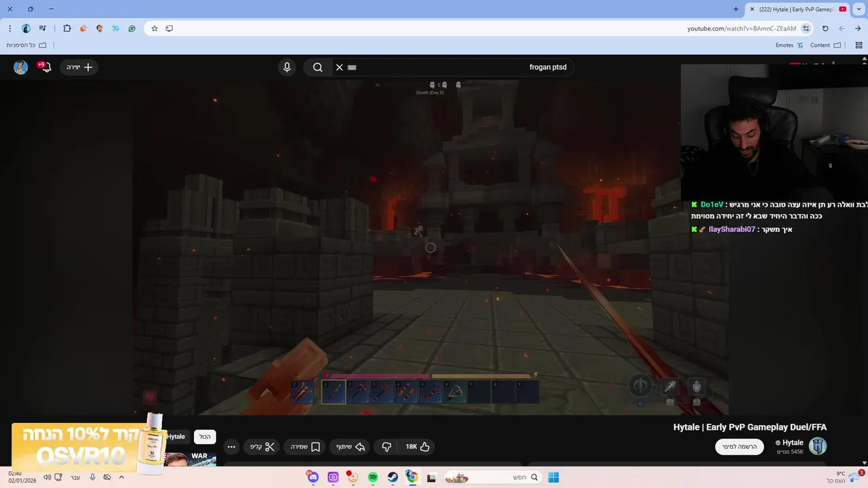Image resolution: width=868 pixels, height=488 pixels.
Task: Reload the YouTube page
Action: 825,28
